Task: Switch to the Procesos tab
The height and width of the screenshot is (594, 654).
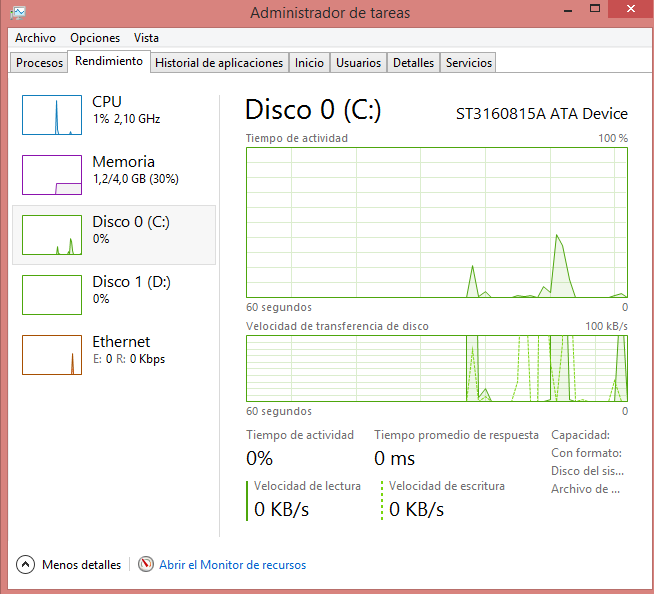Action: (x=40, y=63)
